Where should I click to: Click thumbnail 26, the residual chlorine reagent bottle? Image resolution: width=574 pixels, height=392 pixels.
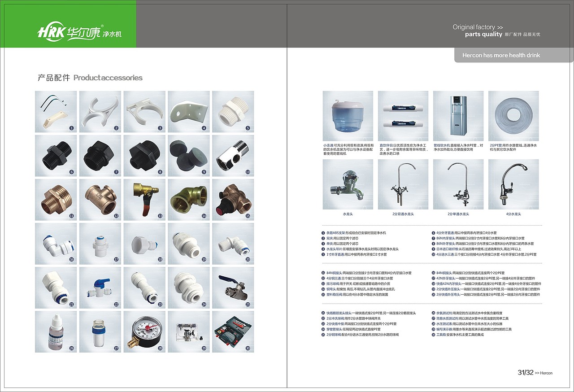coord(56,331)
